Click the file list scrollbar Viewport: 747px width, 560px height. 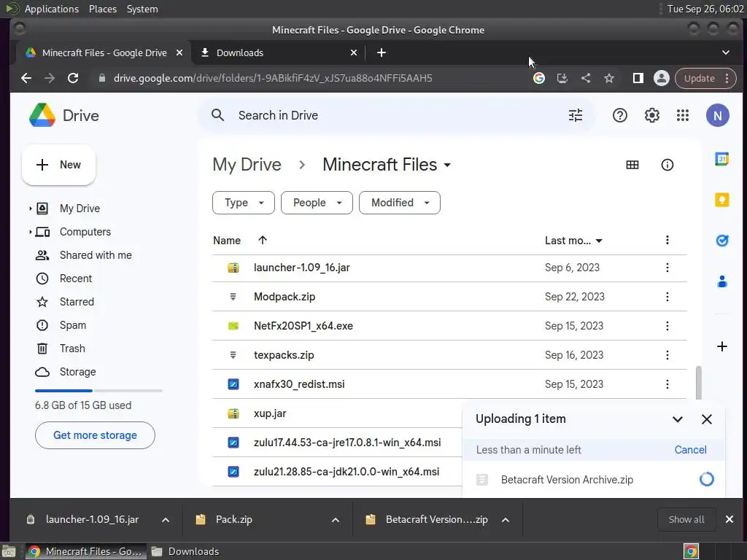point(698,382)
